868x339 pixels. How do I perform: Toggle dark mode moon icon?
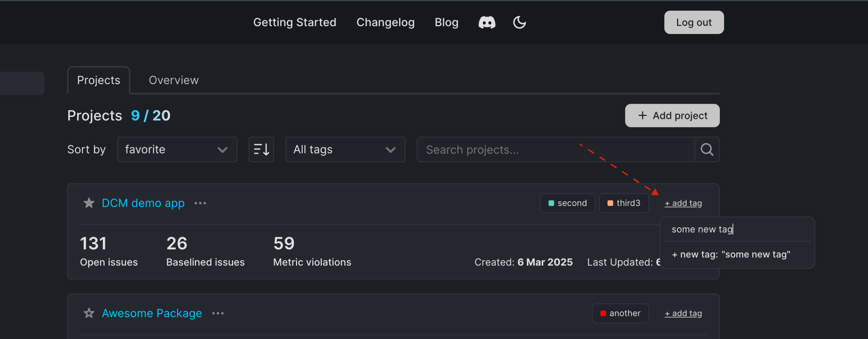click(519, 23)
